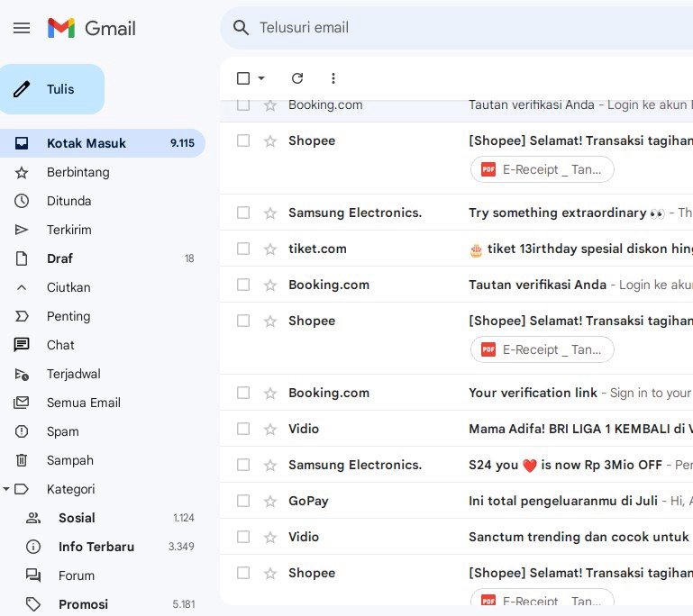
Task: Click the Sosial count 1.124
Action: (x=184, y=518)
